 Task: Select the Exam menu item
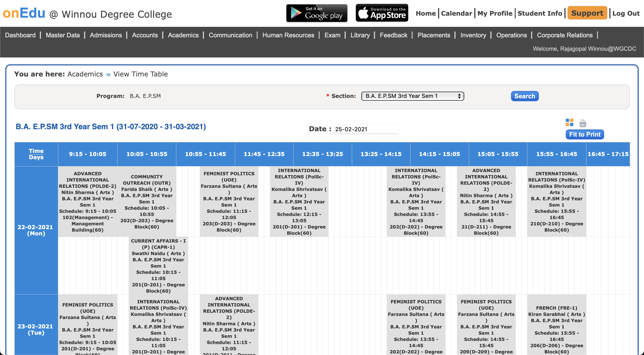[x=332, y=35]
